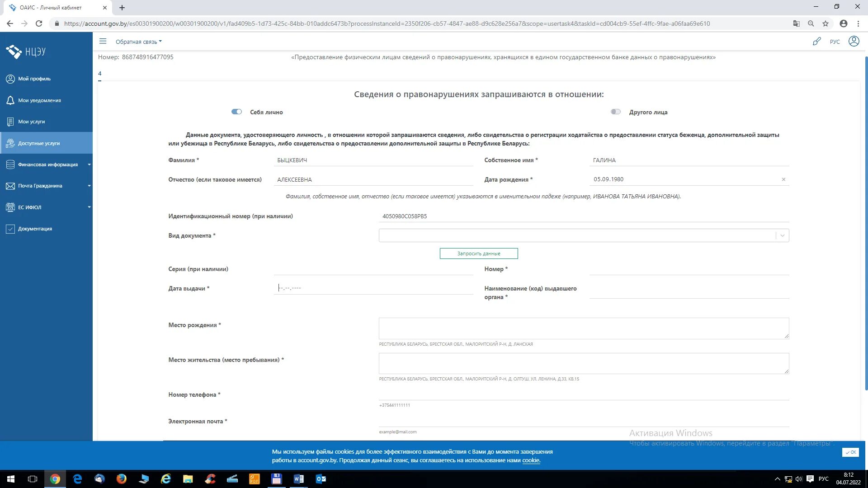This screenshot has width=868, height=488.
Task: Click the Место рождения text area
Action: pos(584,328)
